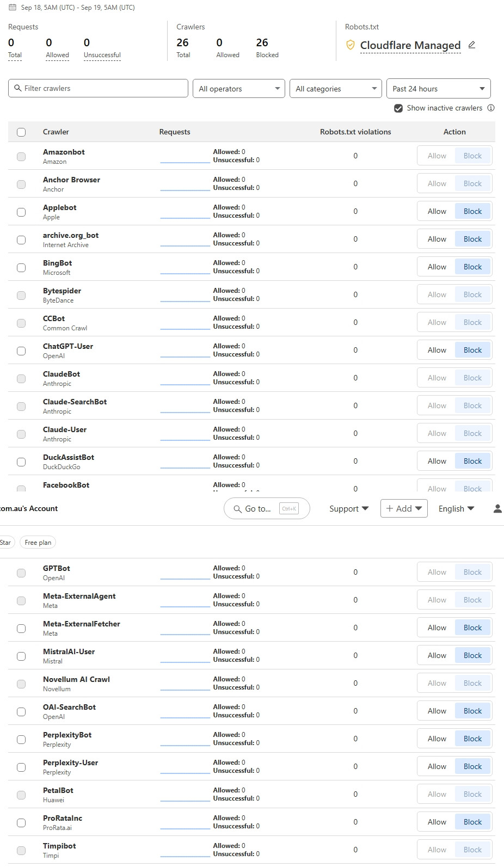Click the Amazonbot crawler name
The height and width of the screenshot is (867, 504).
coord(64,152)
